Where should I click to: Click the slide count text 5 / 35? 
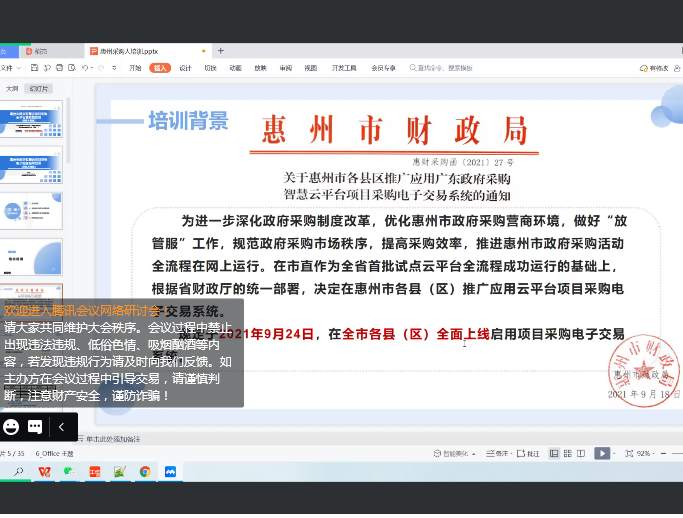click(16, 454)
